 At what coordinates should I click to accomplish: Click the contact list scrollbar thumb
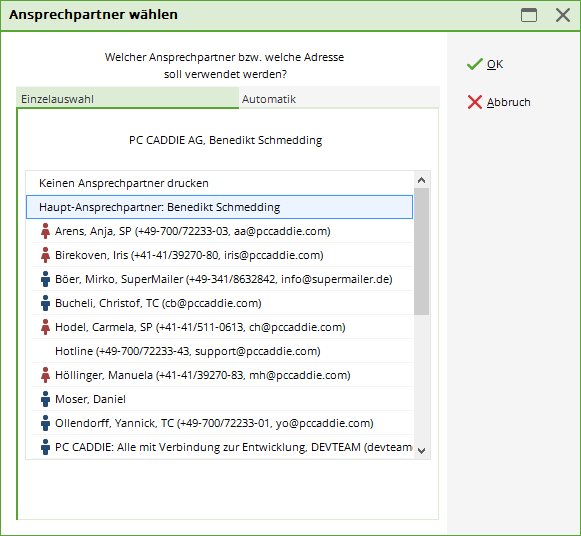coord(421,252)
